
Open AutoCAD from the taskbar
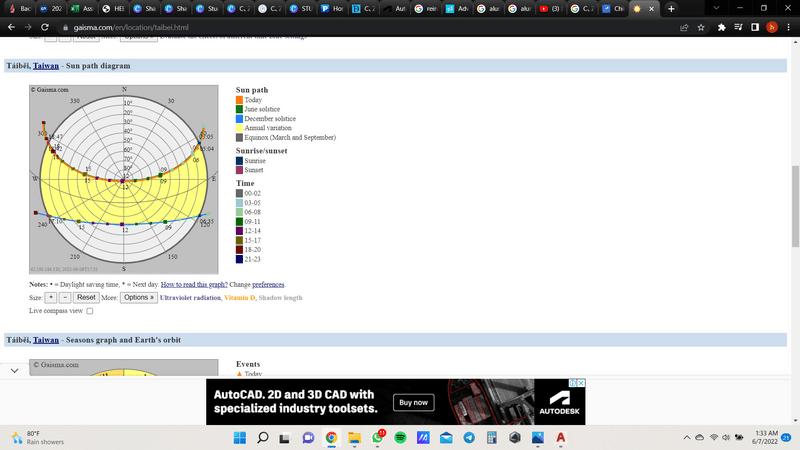click(x=561, y=437)
